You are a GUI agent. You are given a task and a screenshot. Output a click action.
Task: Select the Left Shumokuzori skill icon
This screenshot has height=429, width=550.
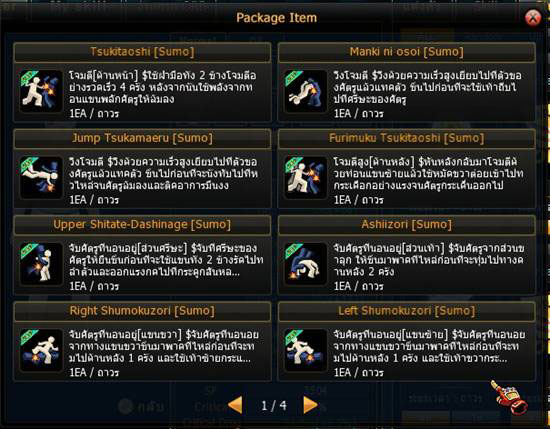(306, 350)
